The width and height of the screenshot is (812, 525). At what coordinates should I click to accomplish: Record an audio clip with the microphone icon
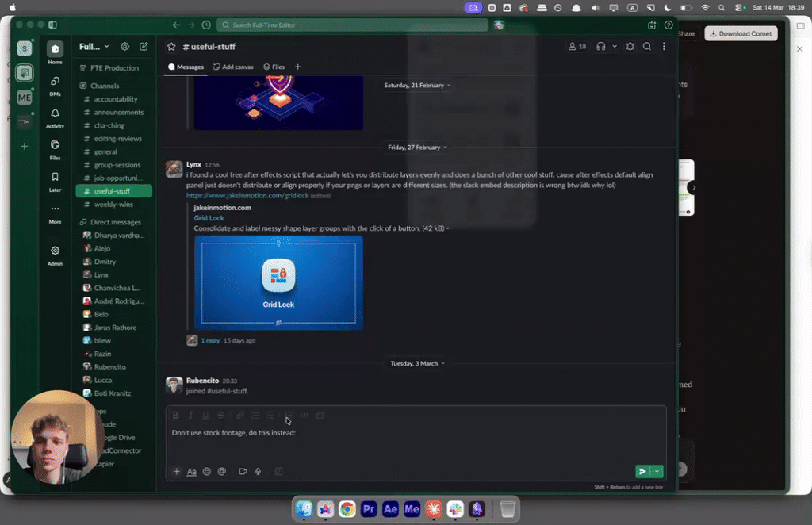coord(258,471)
